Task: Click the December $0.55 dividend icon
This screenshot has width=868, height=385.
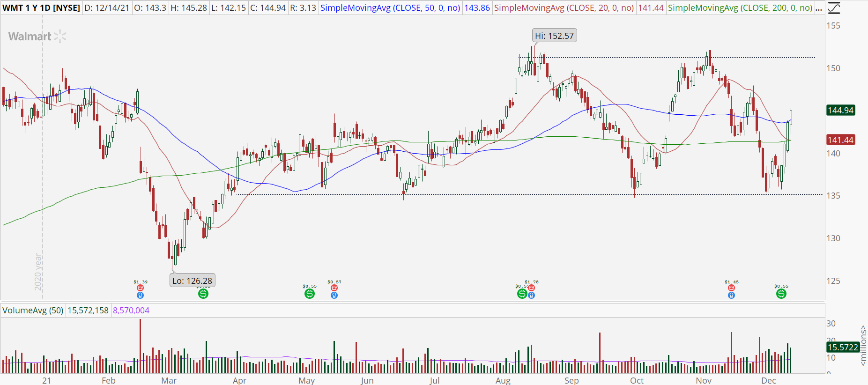Action: click(x=781, y=294)
